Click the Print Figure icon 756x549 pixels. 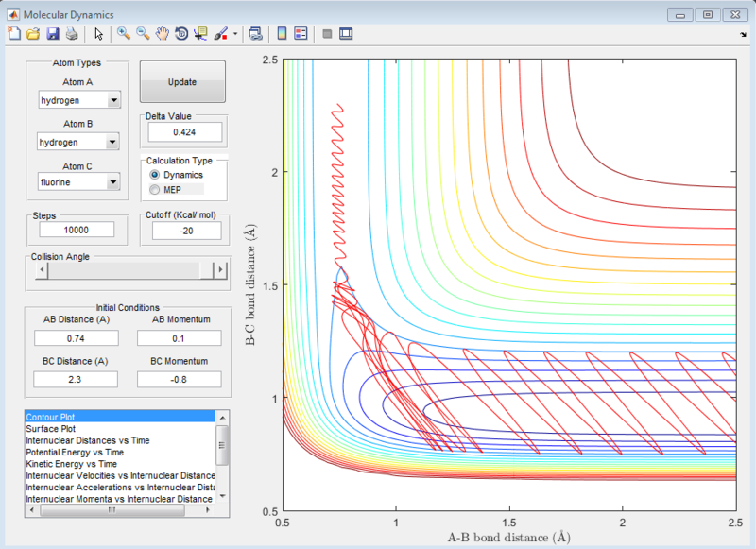coord(72,34)
